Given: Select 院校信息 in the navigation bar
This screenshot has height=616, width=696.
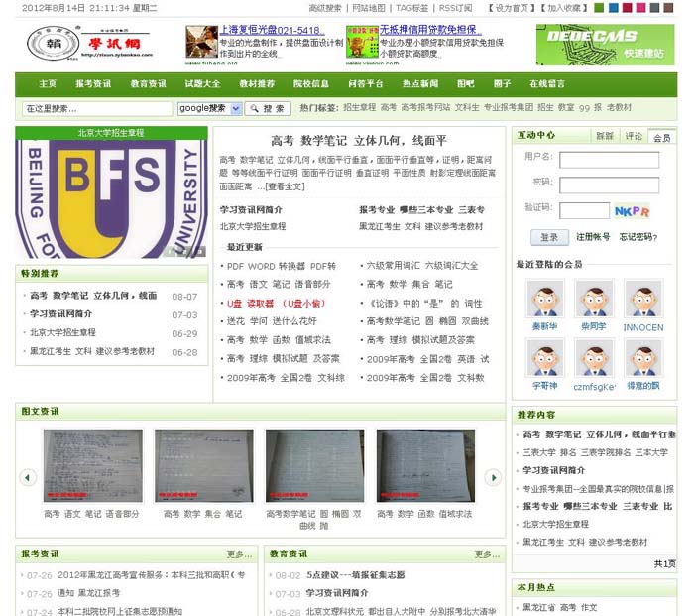Looking at the screenshot, I should click(311, 84).
